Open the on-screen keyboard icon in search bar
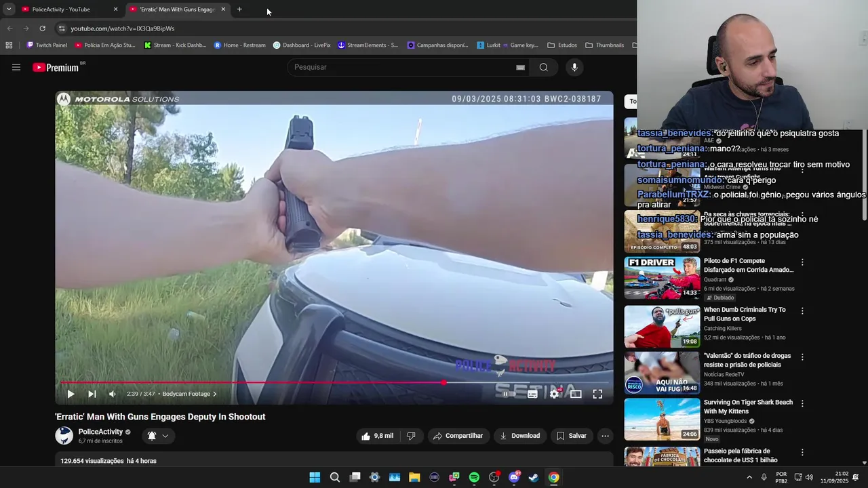This screenshot has width=868, height=488. pos(520,67)
